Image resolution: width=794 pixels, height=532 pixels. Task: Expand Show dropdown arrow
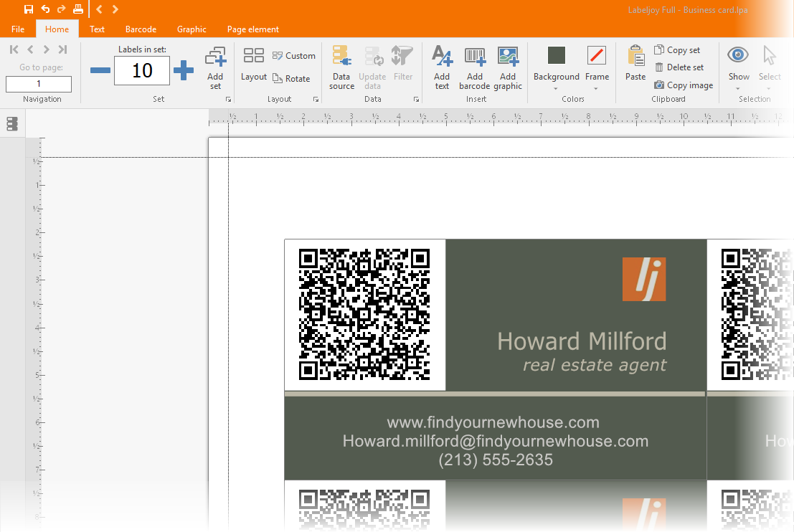tap(738, 89)
